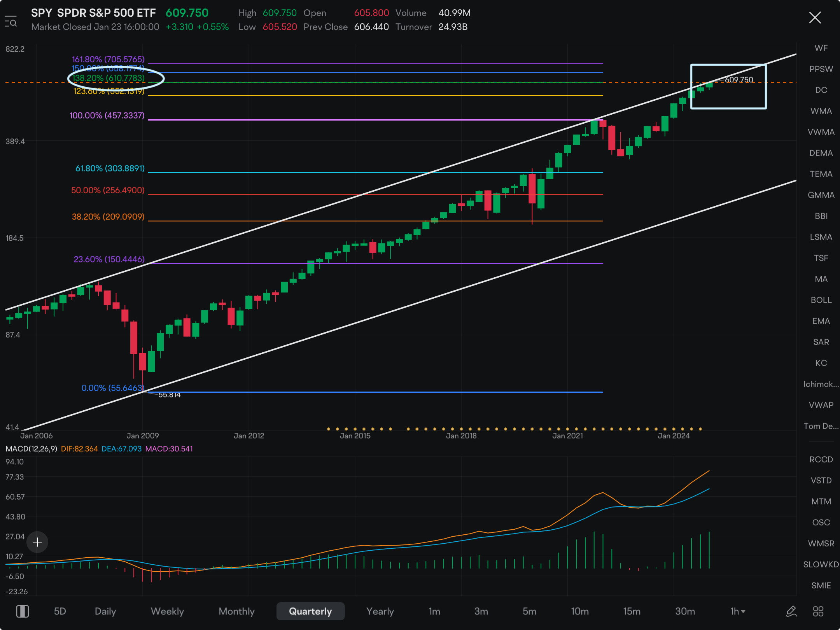
Task: Select the WMSR sub-indicator
Action: pyautogui.click(x=821, y=544)
